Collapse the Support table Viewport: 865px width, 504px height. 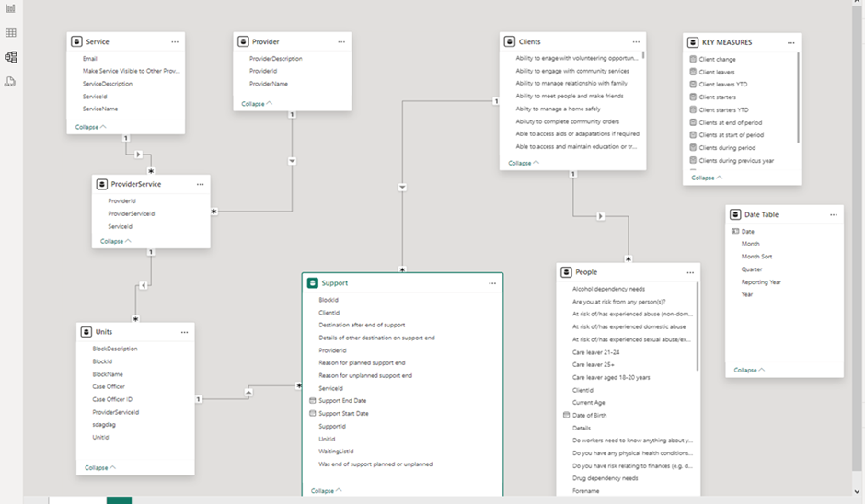click(326, 491)
